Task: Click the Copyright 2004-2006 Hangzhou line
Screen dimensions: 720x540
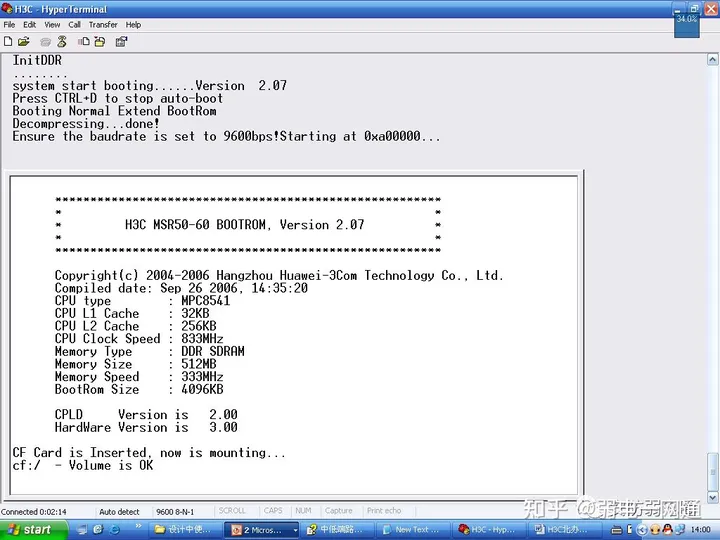Action: coord(279,276)
